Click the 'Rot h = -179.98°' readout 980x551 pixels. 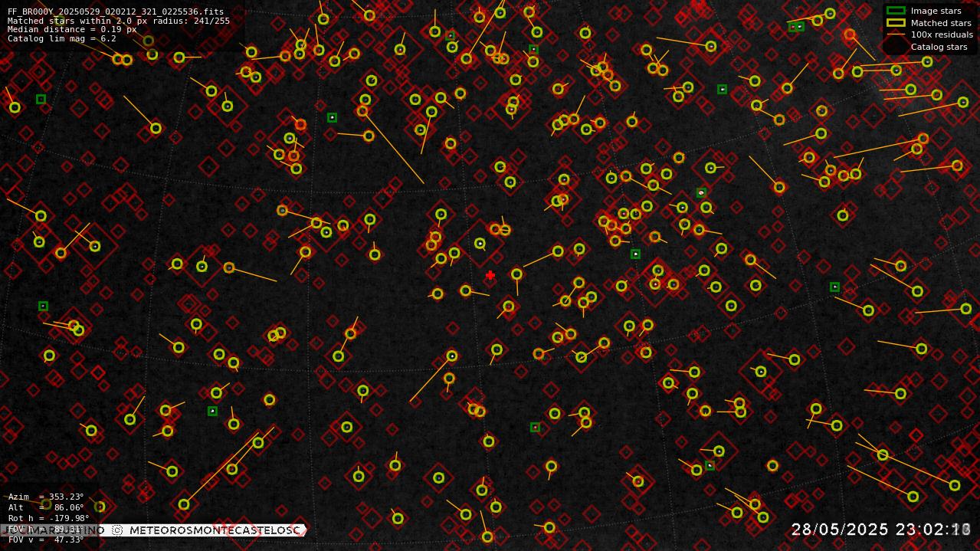pyautogui.click(x=49, y=518)
